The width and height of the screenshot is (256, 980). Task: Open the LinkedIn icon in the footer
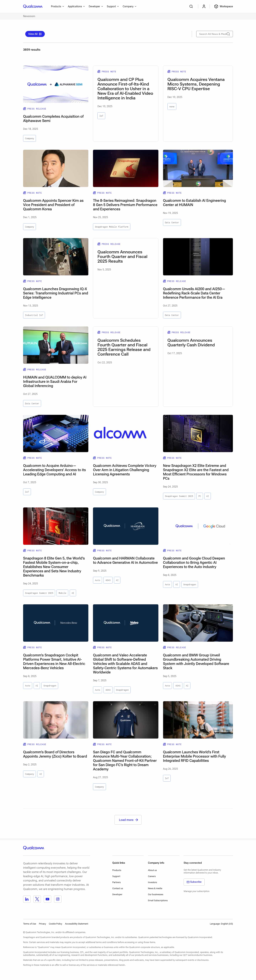click(27, 899)
